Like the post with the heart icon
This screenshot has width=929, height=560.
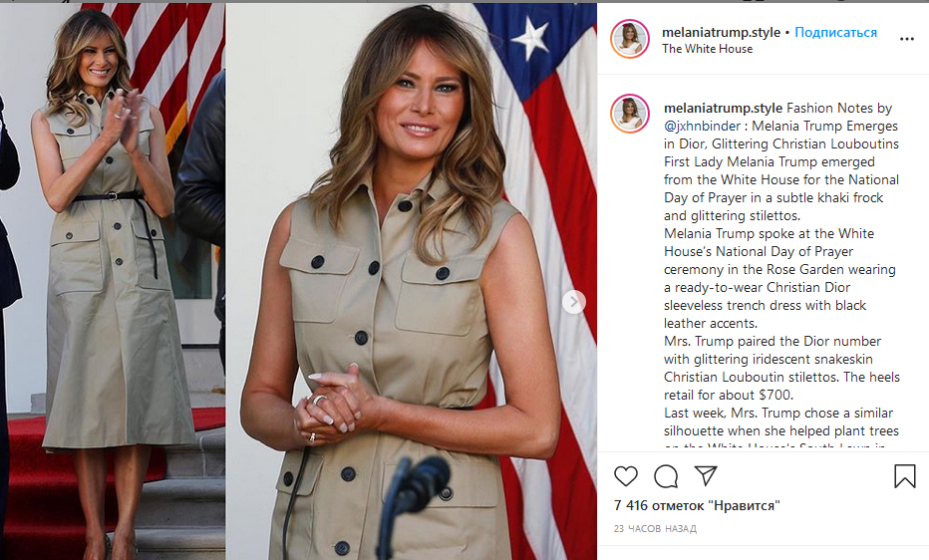[626, 476]
